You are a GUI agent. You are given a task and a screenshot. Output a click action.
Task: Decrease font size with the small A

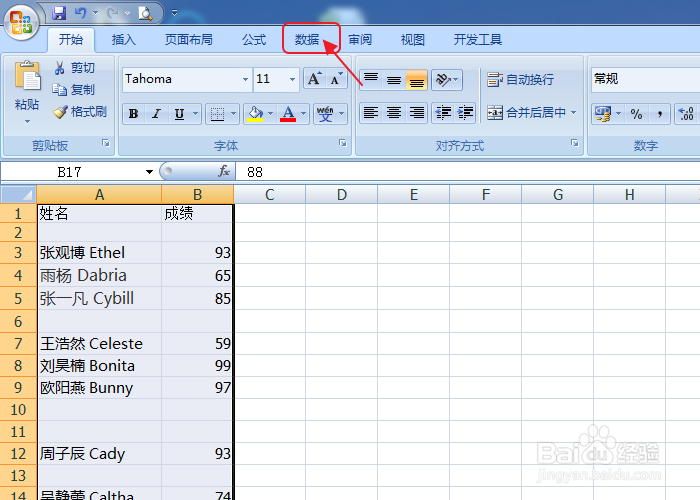point(336,79)
